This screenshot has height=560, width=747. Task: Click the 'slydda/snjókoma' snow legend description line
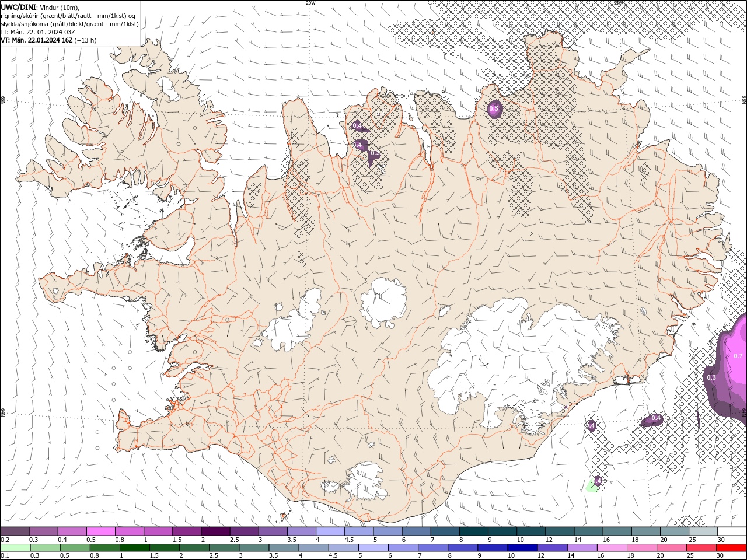(70, 24)
